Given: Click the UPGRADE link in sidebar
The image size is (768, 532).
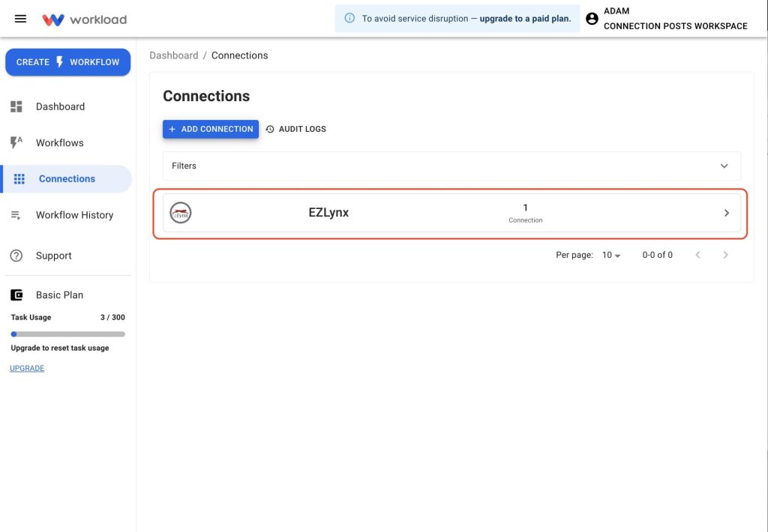Looking at the screenshot, I should 27,368.
